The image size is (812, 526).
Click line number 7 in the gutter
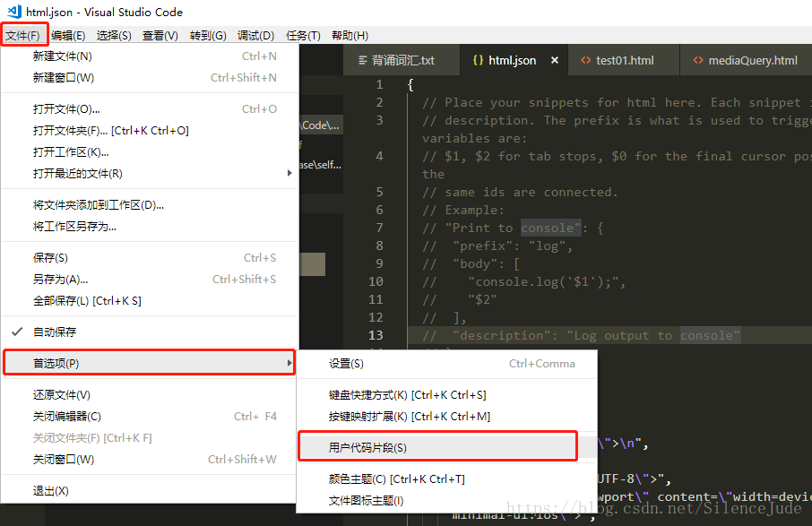point(380,228)
